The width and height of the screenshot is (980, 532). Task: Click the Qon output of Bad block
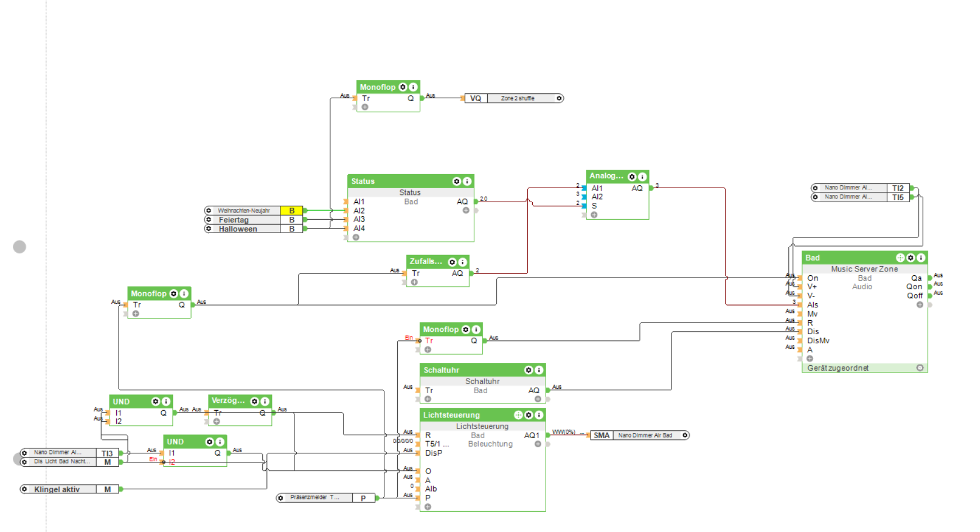click(x=914, y=287)
